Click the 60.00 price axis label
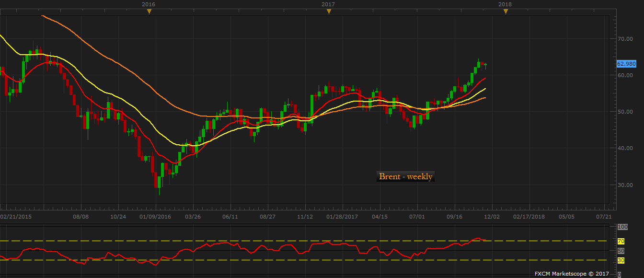 pos(624,75)
